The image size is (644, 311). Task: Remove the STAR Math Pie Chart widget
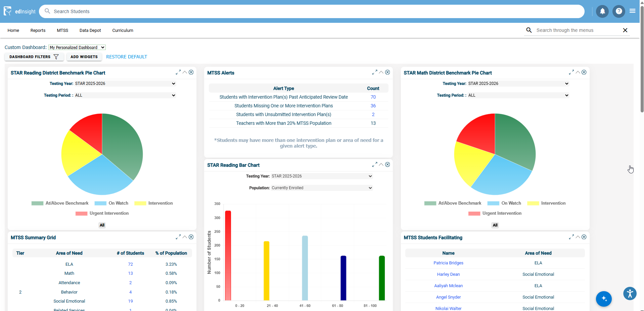[x=584, y=72]
